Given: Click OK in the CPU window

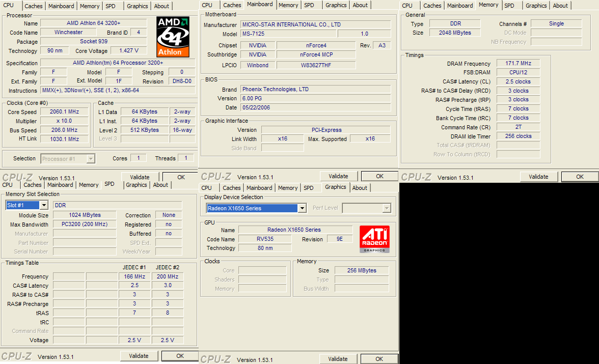Looking at the screenshot, I should (x=181, y=177).
